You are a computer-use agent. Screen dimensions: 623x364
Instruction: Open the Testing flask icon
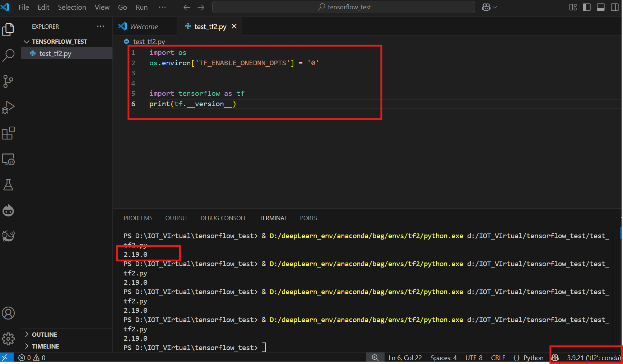[x=8, y=185]
